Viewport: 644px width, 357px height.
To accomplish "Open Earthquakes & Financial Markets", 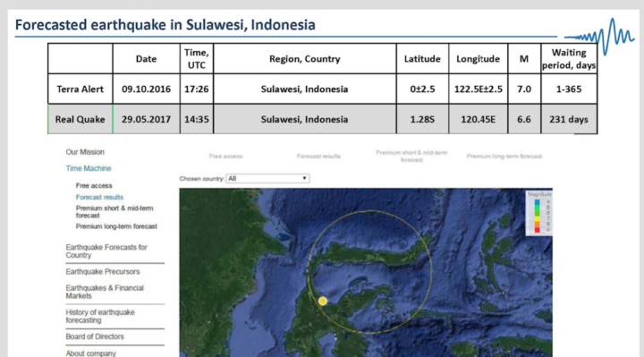I will 105,292.
